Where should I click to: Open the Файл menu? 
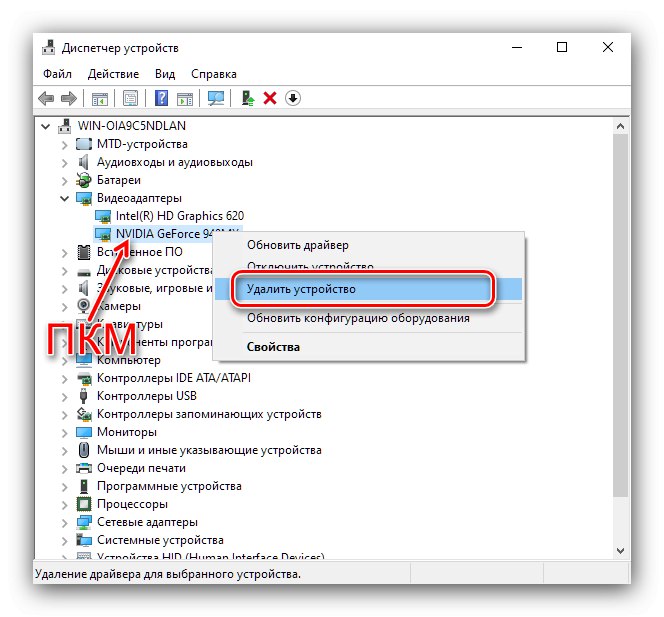(57, 74)
